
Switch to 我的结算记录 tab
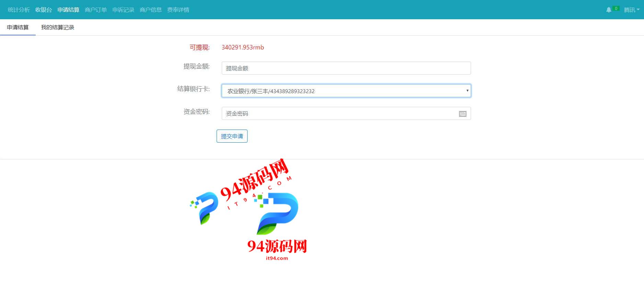[58, 27]
